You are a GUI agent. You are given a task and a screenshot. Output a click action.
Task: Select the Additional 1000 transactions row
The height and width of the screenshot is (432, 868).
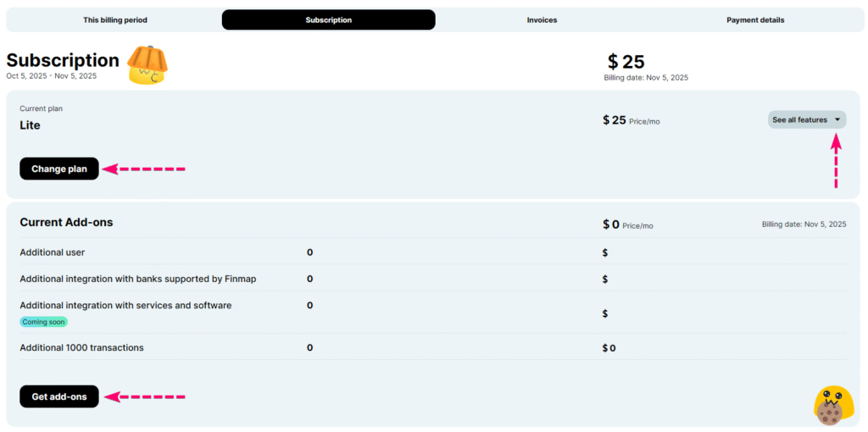pos(81,347)
